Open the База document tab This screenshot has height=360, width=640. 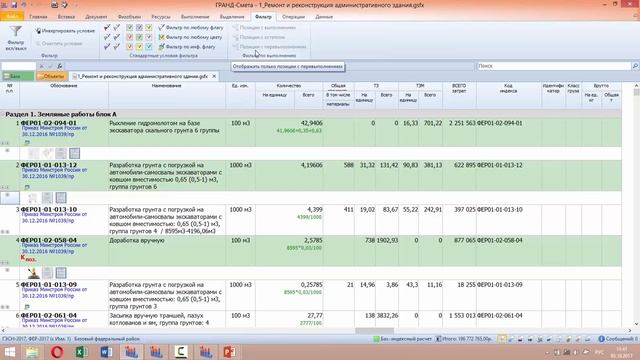[x=18, y=76]
